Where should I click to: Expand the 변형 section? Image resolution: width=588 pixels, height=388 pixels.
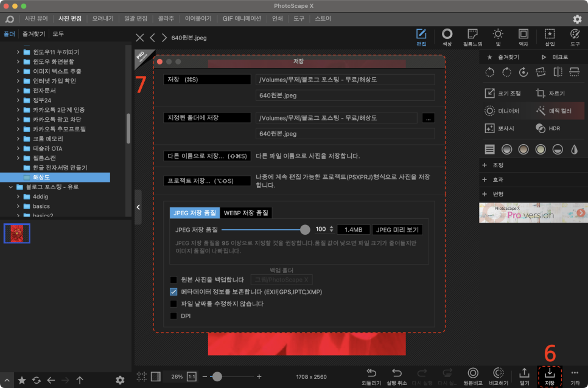[x=485, y=193]
